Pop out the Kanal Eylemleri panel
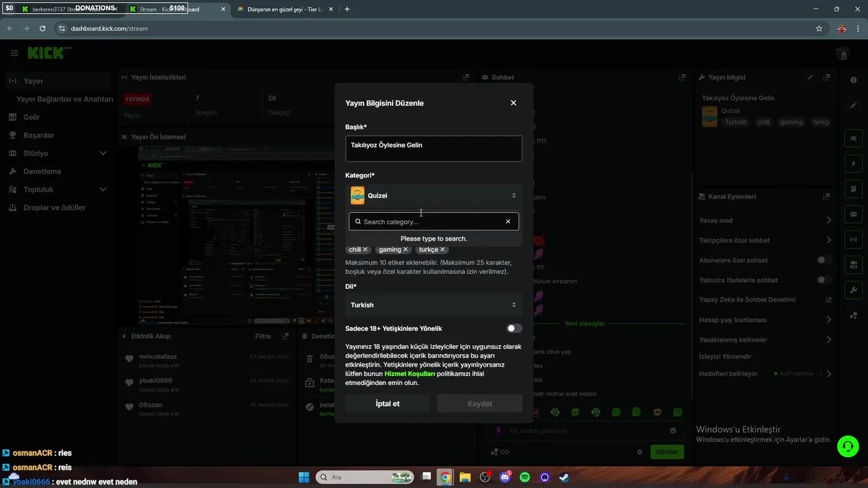The image size is (868, 488). click(x=826, y=197)
